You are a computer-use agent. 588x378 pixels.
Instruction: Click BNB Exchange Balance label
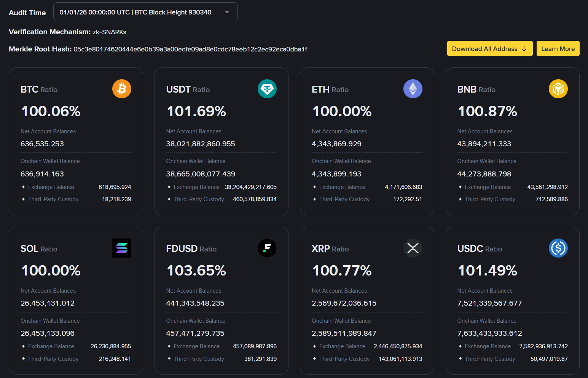point(488,187)
